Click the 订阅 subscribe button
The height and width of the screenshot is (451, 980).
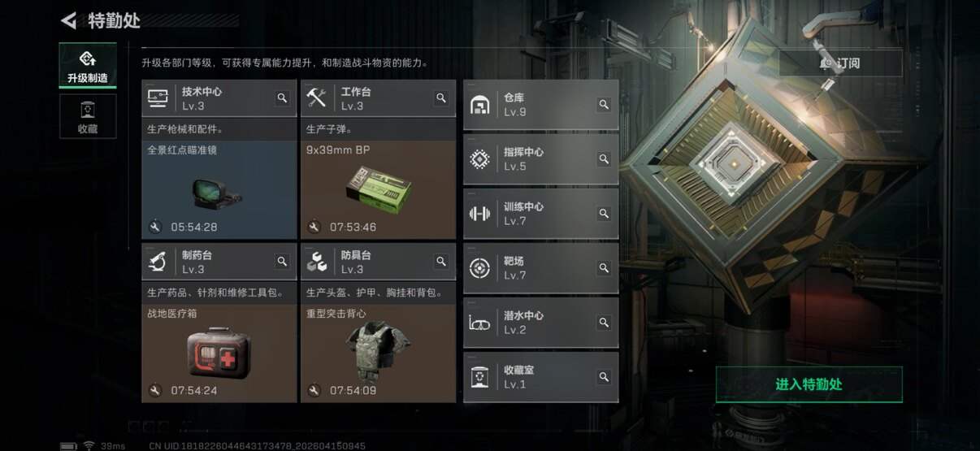pos(840,63)
